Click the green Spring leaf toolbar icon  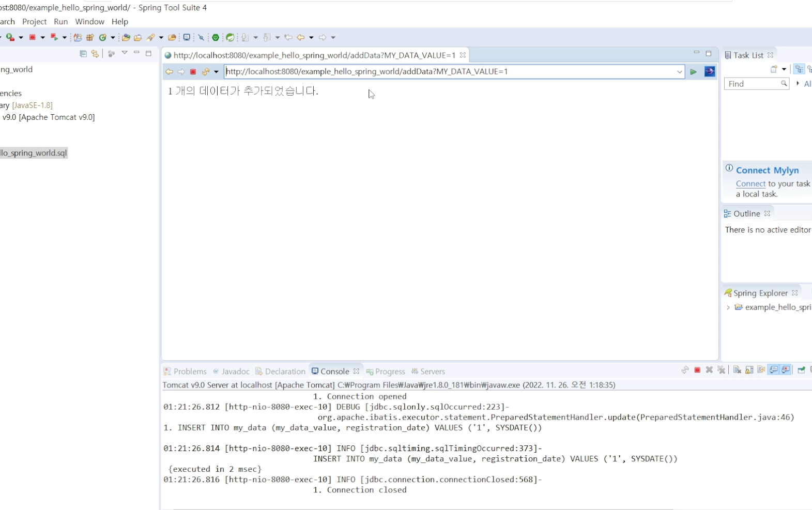(229, 37)
